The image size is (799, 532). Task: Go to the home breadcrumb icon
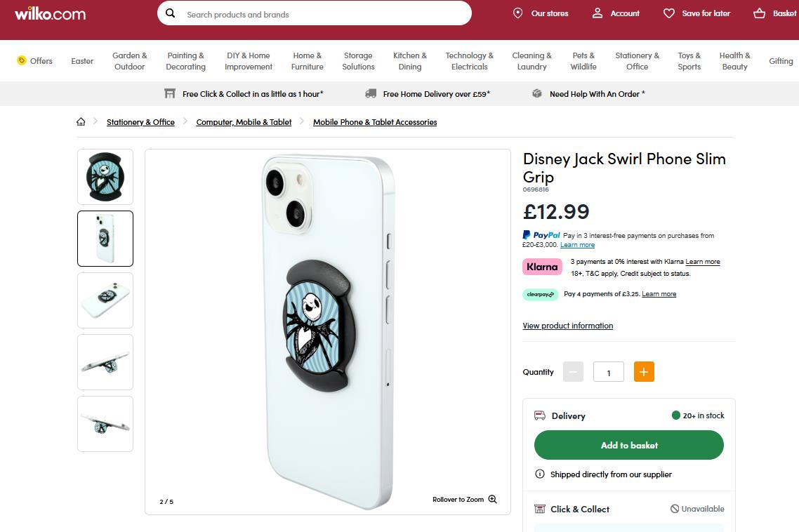point(81,122)
